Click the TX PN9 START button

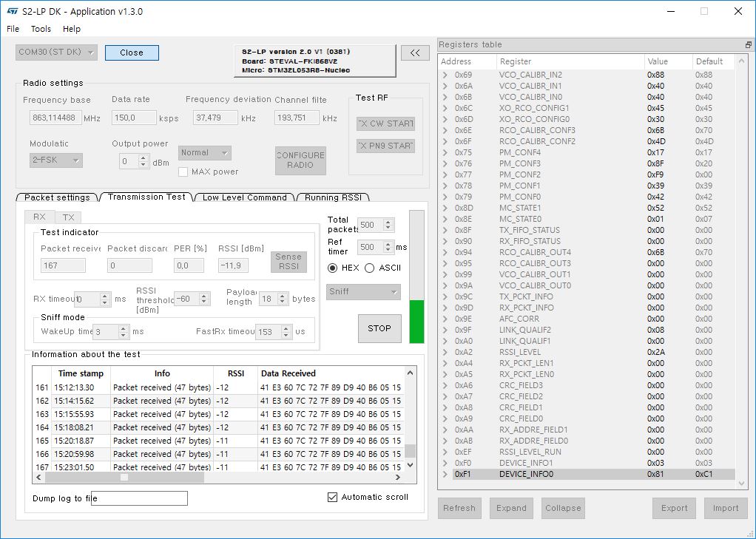[x=385, y=146]
